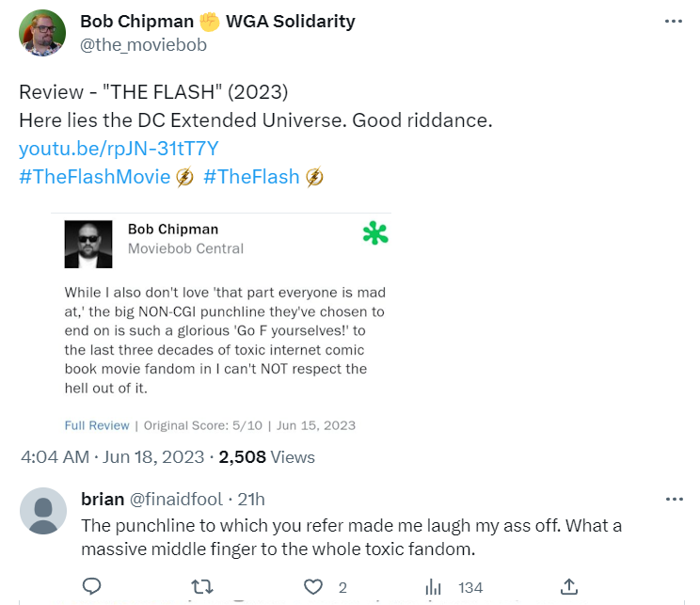Click the green asterisk review badge
The height and width of the screenshot is (605, 700).
coord(375,233)
